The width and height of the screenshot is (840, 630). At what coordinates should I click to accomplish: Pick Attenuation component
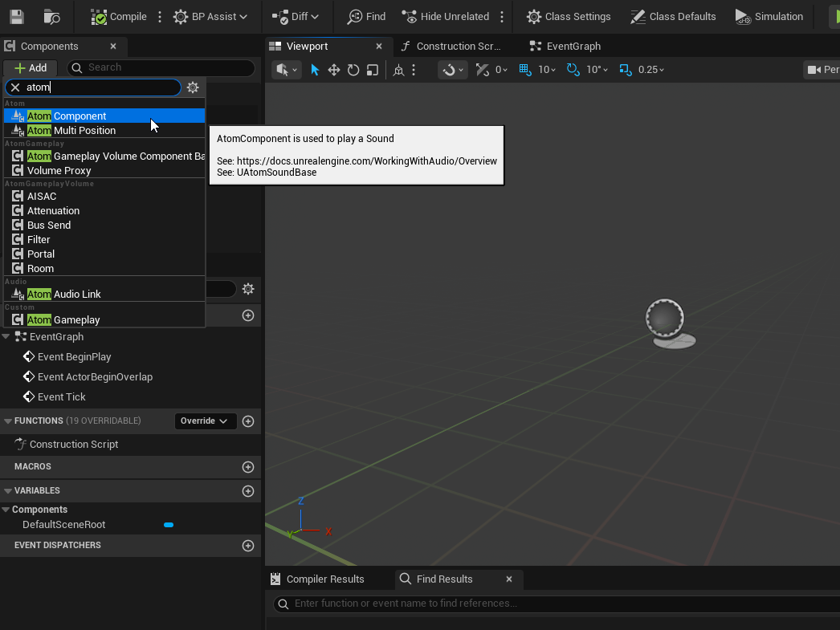coord(104,210)
